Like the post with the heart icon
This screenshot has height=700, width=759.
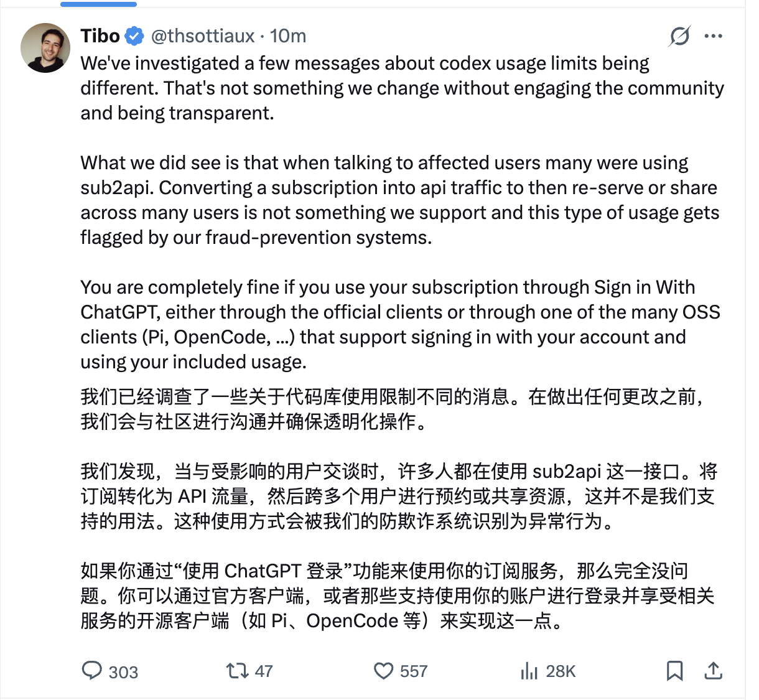[x=383, y=671]
